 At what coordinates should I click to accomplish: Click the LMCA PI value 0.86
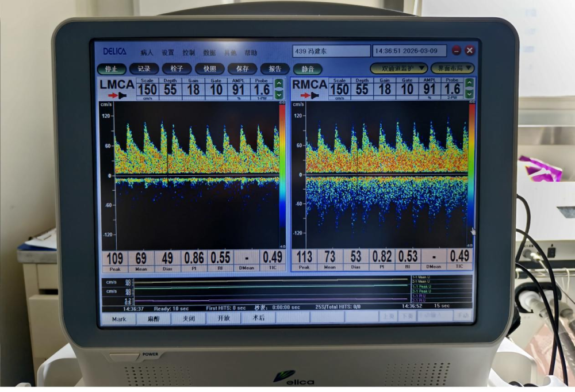pos(194,258)
